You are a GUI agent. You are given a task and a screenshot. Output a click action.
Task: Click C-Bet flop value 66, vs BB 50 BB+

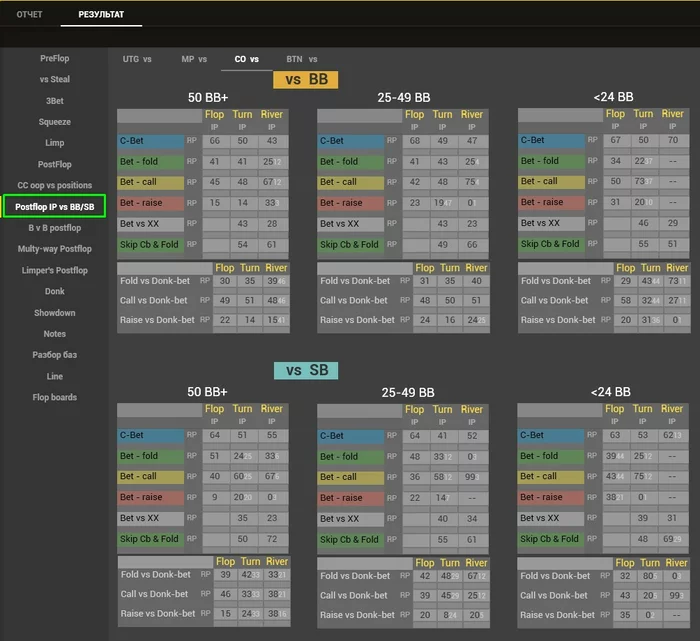[215, 141]
